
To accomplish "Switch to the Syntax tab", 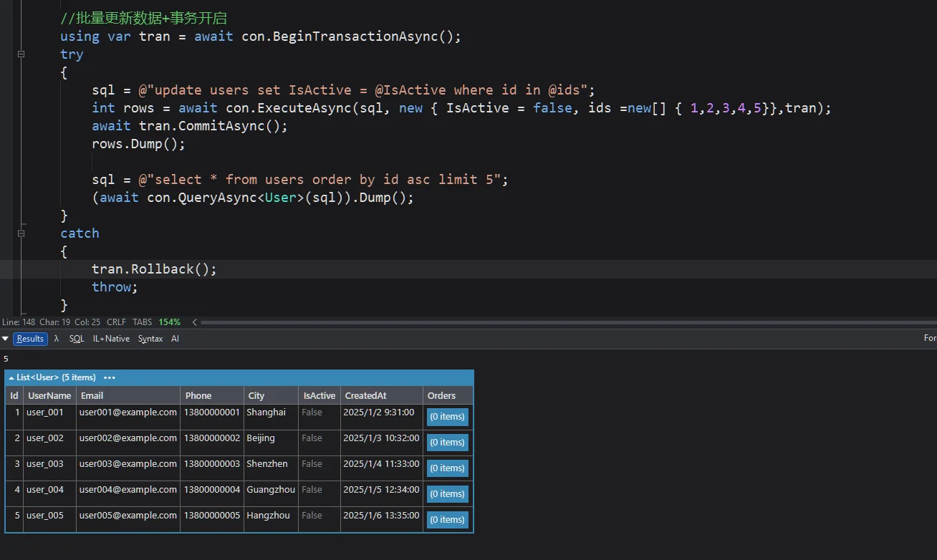I will click(150, 339).
